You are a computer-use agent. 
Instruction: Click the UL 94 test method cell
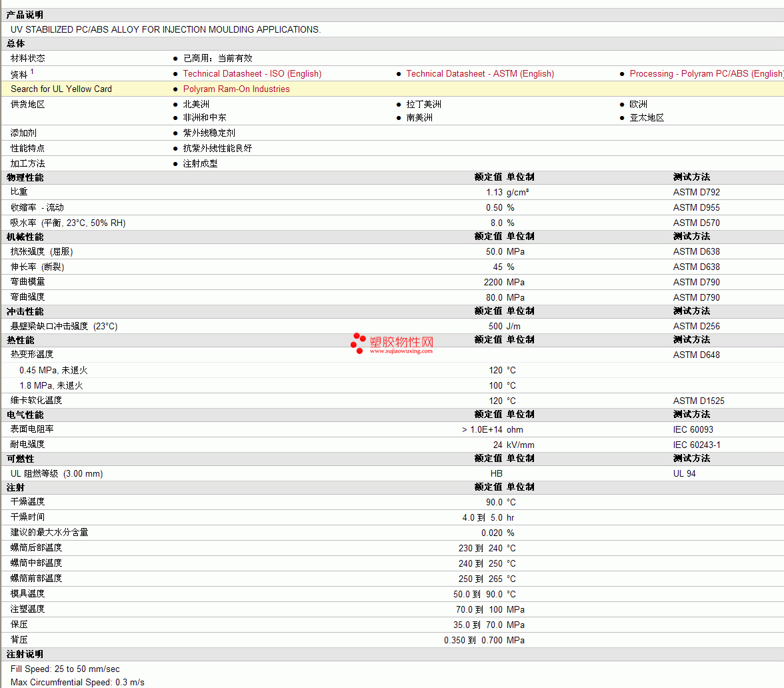[684, 474]
